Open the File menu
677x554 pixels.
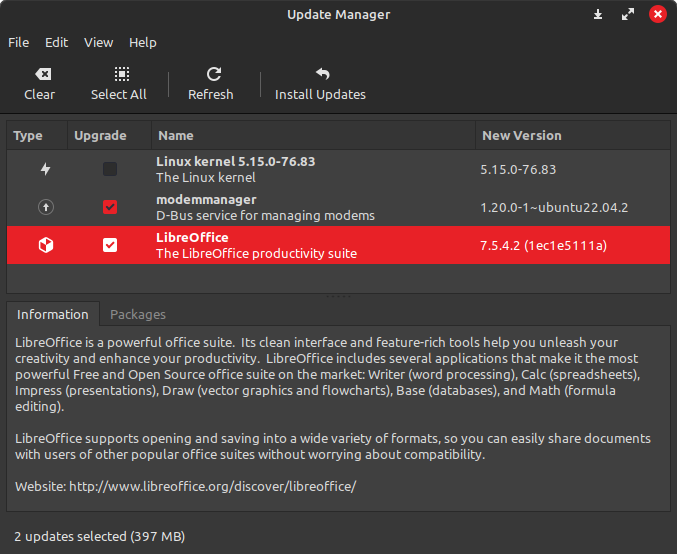tap(19, 43)
